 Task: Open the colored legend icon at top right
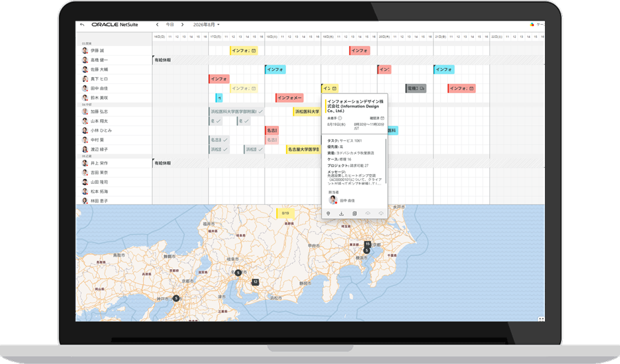click(532, 25)
